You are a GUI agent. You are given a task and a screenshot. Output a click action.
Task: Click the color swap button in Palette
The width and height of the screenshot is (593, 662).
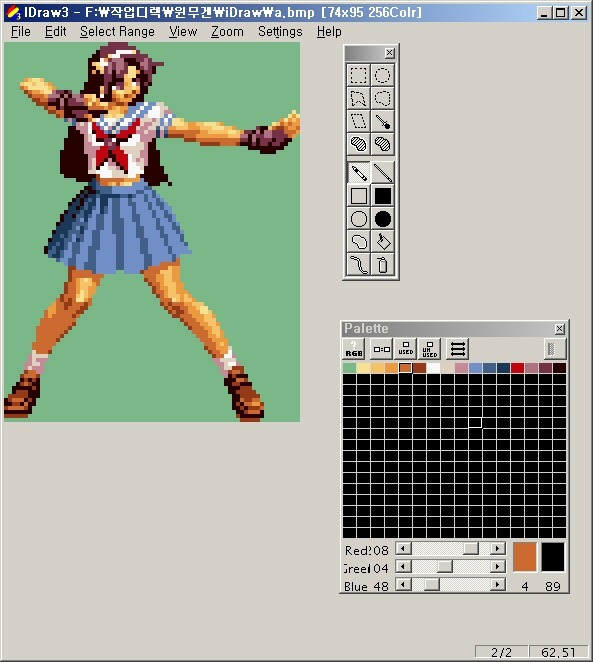pos(382,349)
